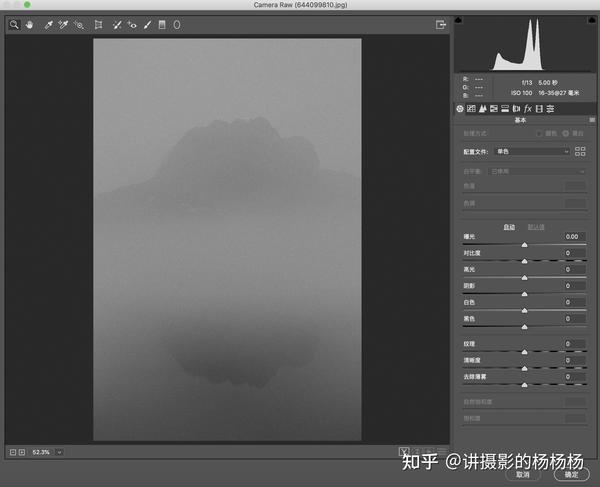The height and width of the screenshot is (487, 600).
Task: Click the Whites (白色) slider handle
Action: pos(525,310)
